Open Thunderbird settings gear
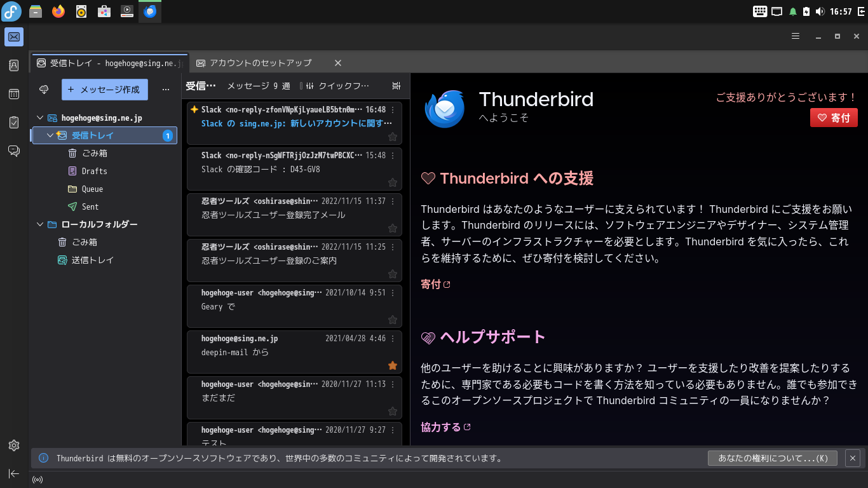Image resolution: width=868 pixels, height=488 pixels. point(14,445)
